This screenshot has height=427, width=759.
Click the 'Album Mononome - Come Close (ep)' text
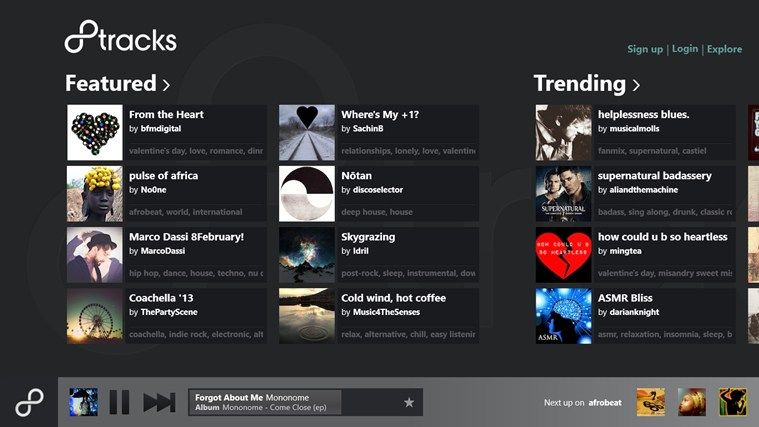click(260, 408)
